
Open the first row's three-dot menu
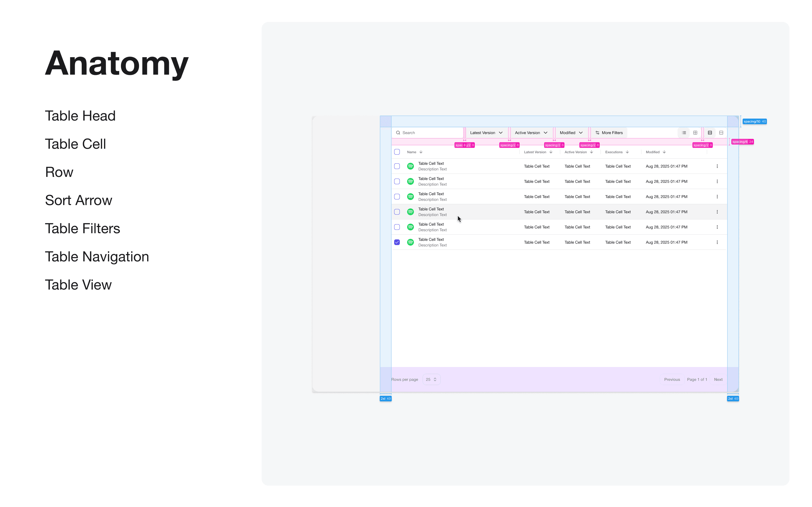point(717,166)
